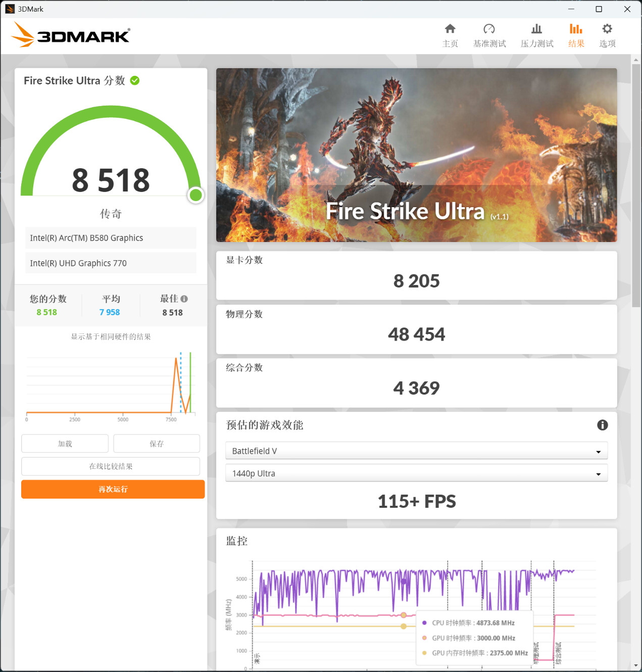Open the 主页 home icon
Viewport: 642px width, 672px height.
(x=450, y=29)
